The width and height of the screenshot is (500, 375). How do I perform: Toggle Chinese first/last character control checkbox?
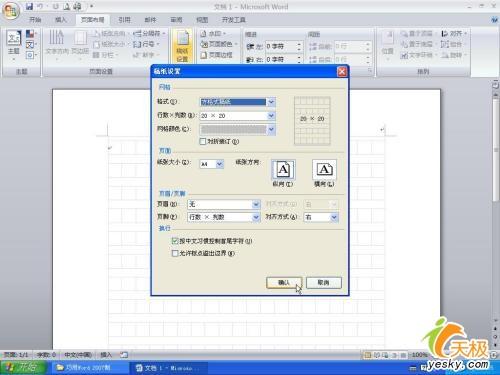[x=175, y=241]
